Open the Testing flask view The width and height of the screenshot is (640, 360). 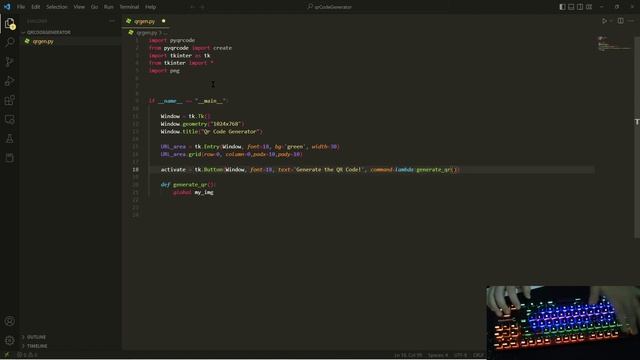pyautogui.click(x=10, y=138)
